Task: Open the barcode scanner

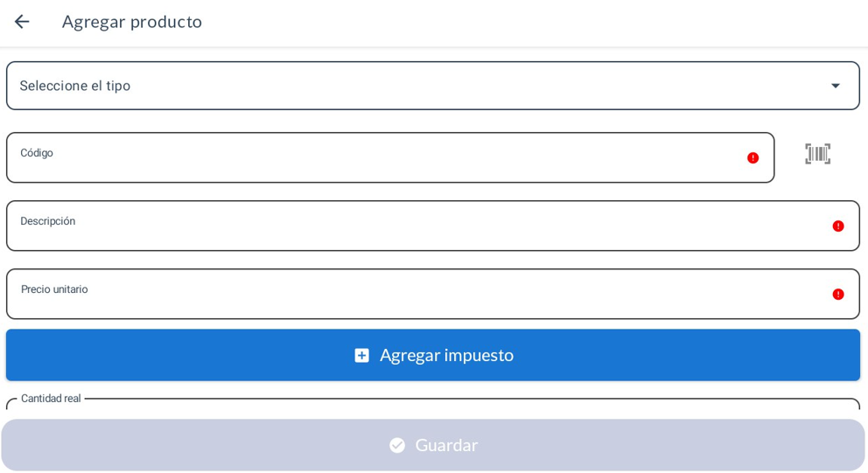Action: (x=817, y=154)
